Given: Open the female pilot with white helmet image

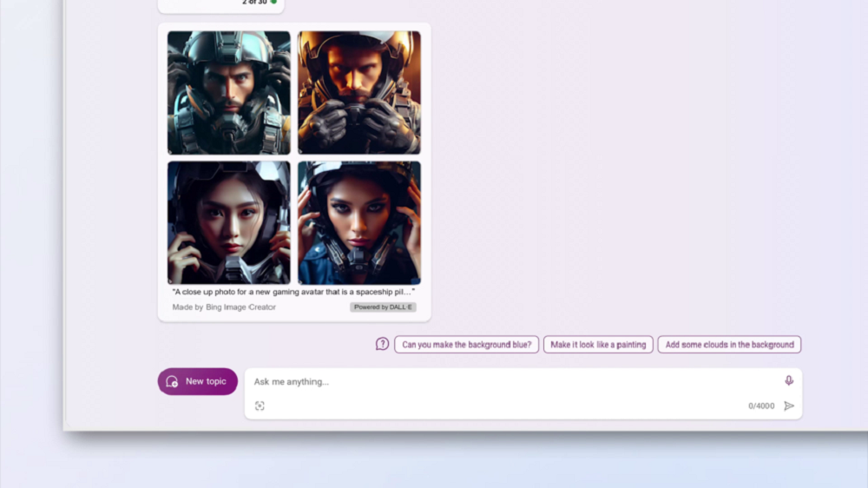Looking at the screenshot, I should (228, 222).
